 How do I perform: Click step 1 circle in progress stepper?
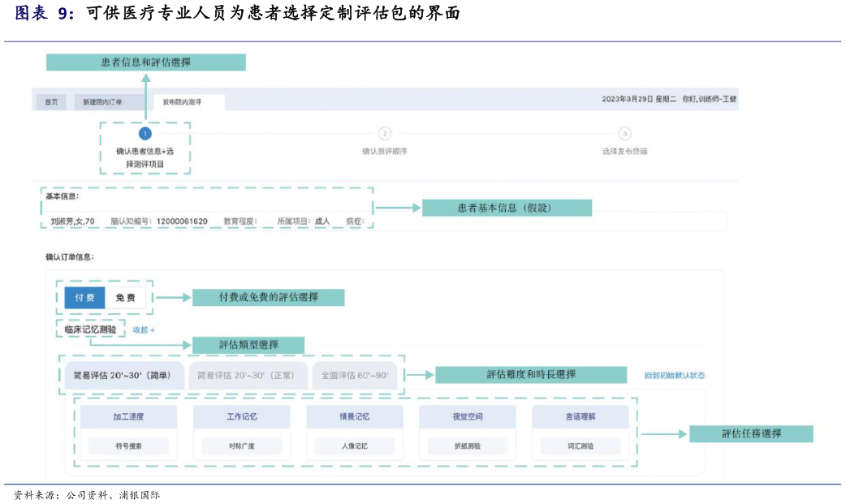145,134
